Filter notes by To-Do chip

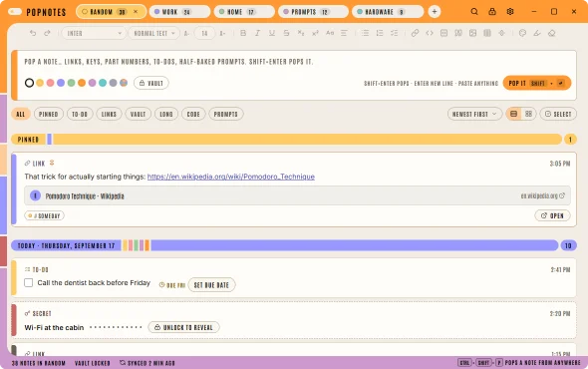pyautogui.click(x=80, y=114)
